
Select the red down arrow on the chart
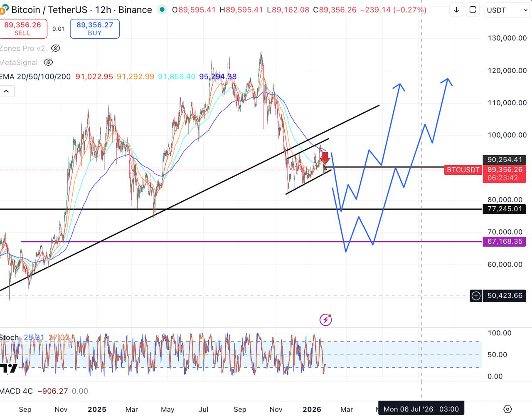[325, 158]
